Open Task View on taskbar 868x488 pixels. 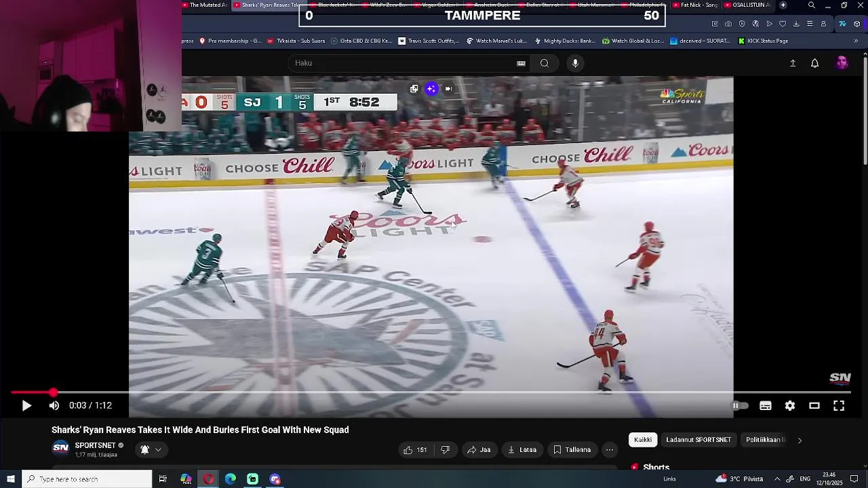[163, 479]
